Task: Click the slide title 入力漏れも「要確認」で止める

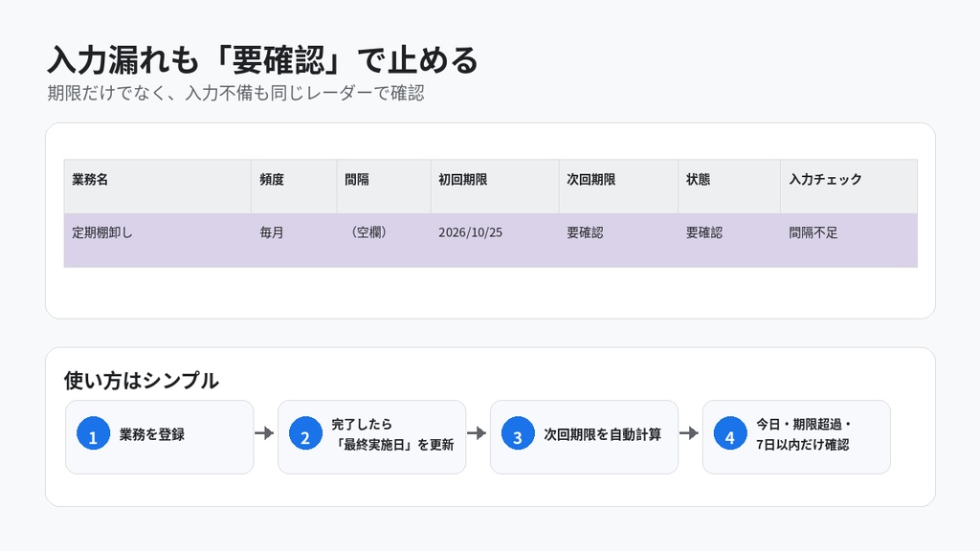Action: [x=262, y=60]
